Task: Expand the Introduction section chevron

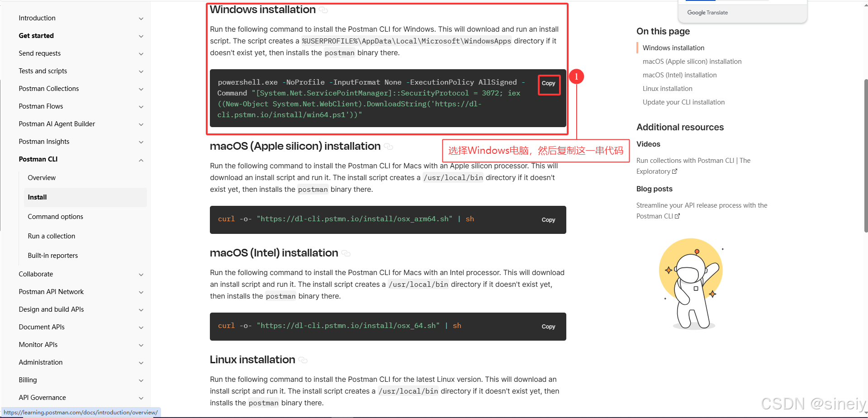Action: point(141,19)
